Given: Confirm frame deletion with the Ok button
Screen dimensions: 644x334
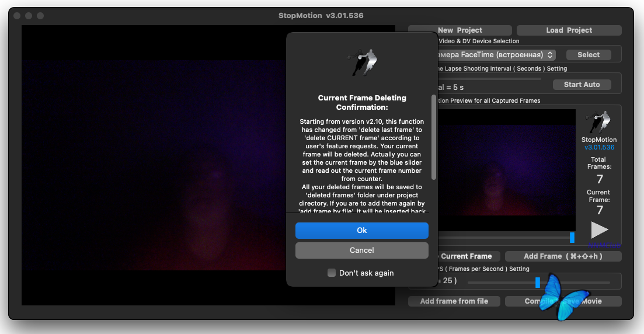Looking at the screenshot, I should [362, 231].
